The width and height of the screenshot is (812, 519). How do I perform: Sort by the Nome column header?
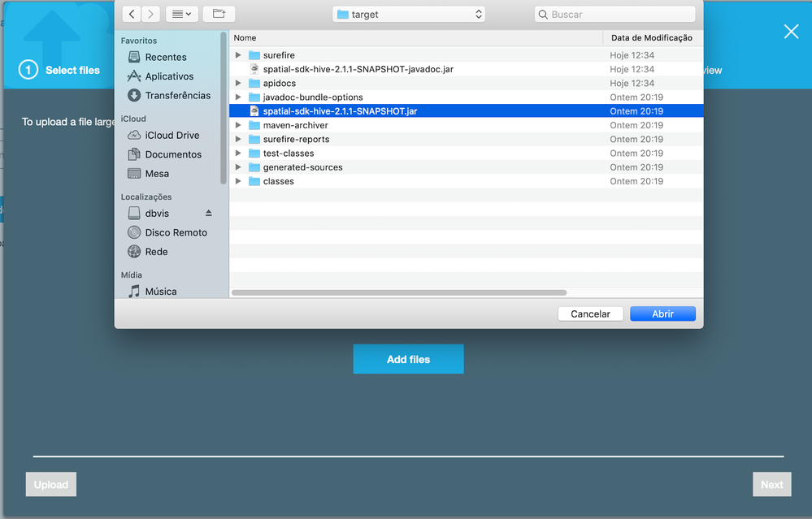click(416, 38)
